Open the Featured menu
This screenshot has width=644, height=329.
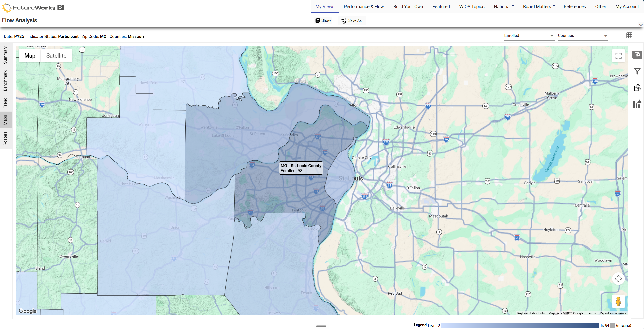[x=441, y=7]
